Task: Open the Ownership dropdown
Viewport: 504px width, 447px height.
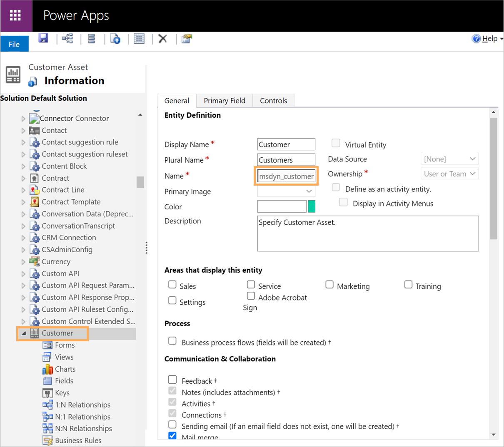Action: point(449,174)
